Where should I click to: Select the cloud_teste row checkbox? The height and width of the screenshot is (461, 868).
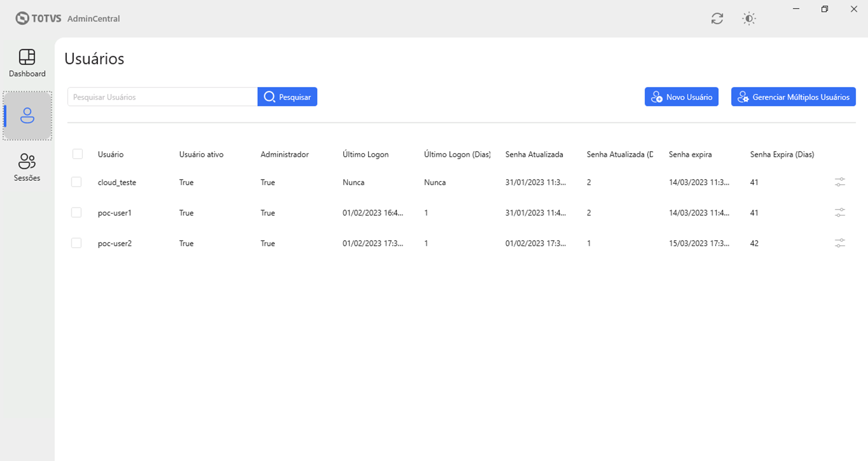76,182
